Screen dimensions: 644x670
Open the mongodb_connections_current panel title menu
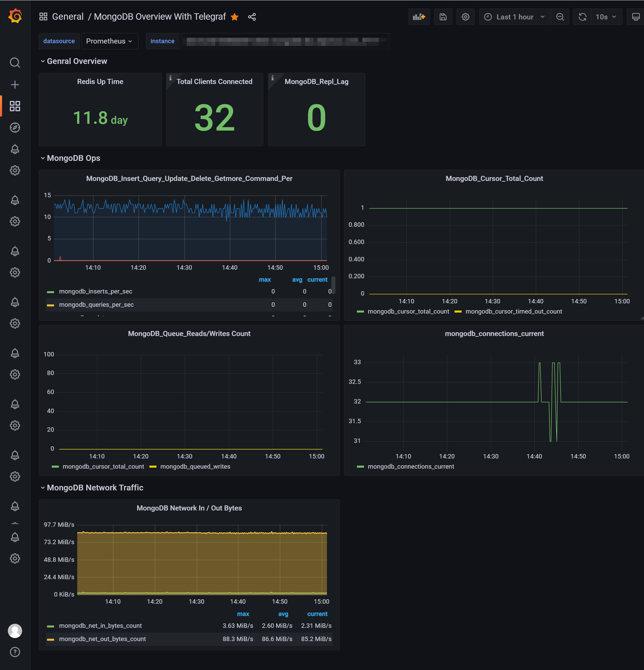click(x=494, y=334)
